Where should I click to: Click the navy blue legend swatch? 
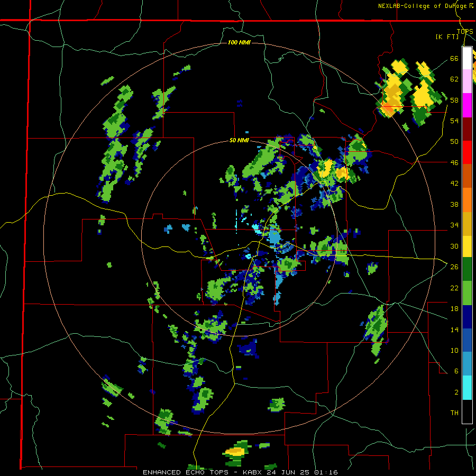467,317
